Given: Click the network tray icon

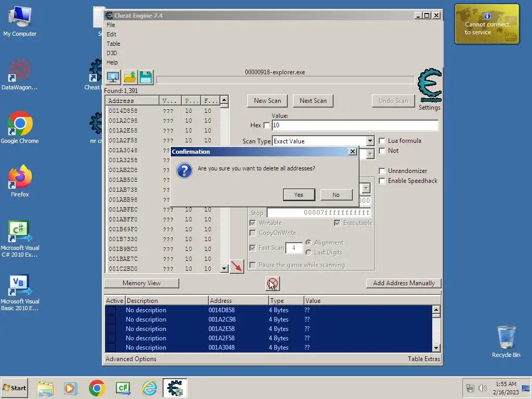Looking at the screenshot, I should [x=470, y=388].
